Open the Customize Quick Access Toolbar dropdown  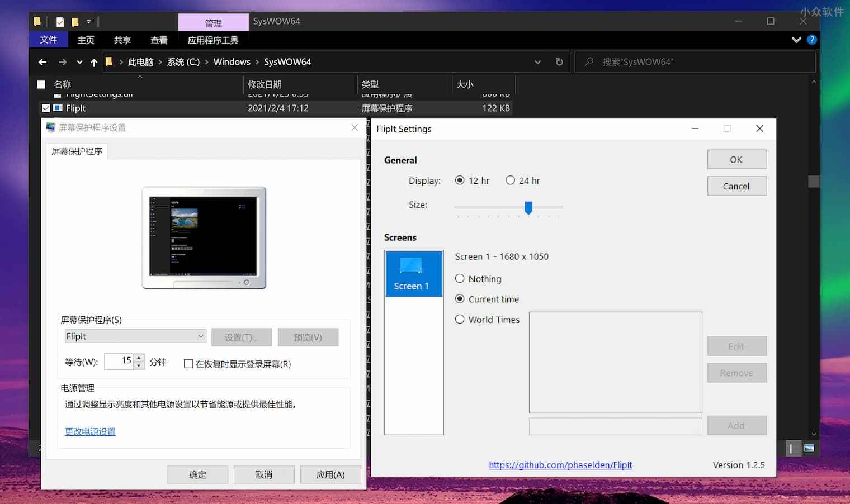coord(88,21)
